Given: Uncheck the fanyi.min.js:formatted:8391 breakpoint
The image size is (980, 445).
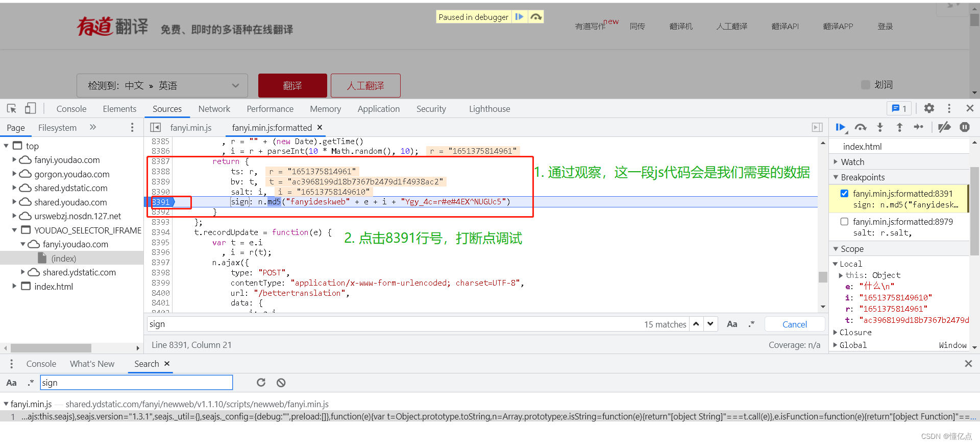Looking at the screenshot, I should pyautogui.click(x=844, y=193).
